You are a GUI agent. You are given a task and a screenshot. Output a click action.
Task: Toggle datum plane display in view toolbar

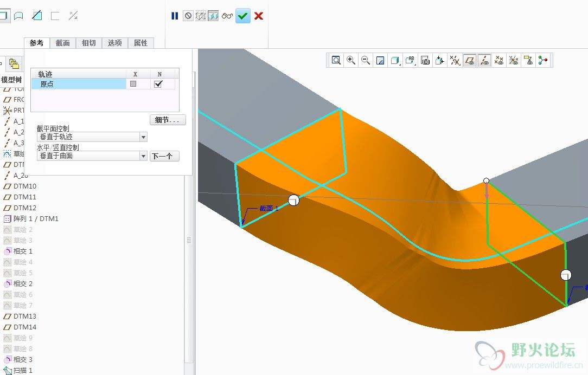pyautogui.click(x=470, y=60)
